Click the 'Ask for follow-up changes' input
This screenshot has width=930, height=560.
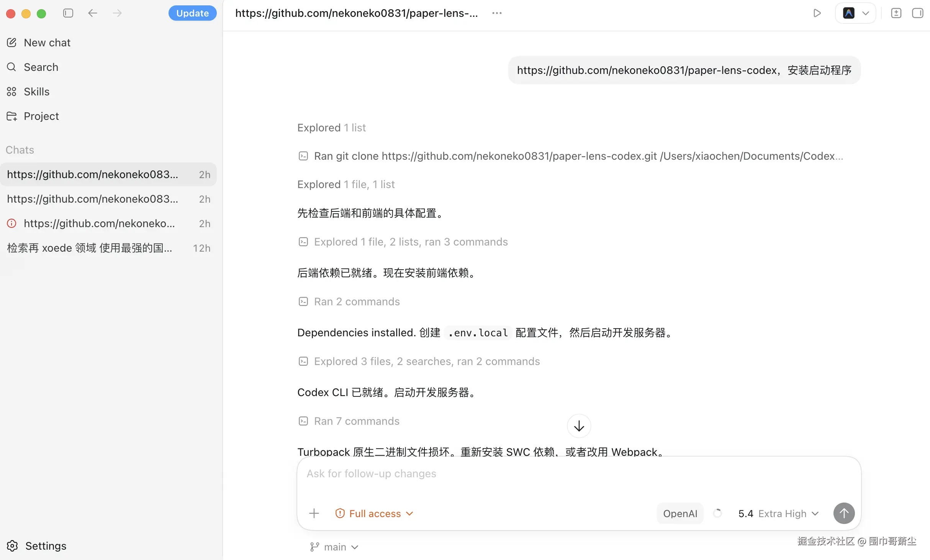(x=579, y=473)
